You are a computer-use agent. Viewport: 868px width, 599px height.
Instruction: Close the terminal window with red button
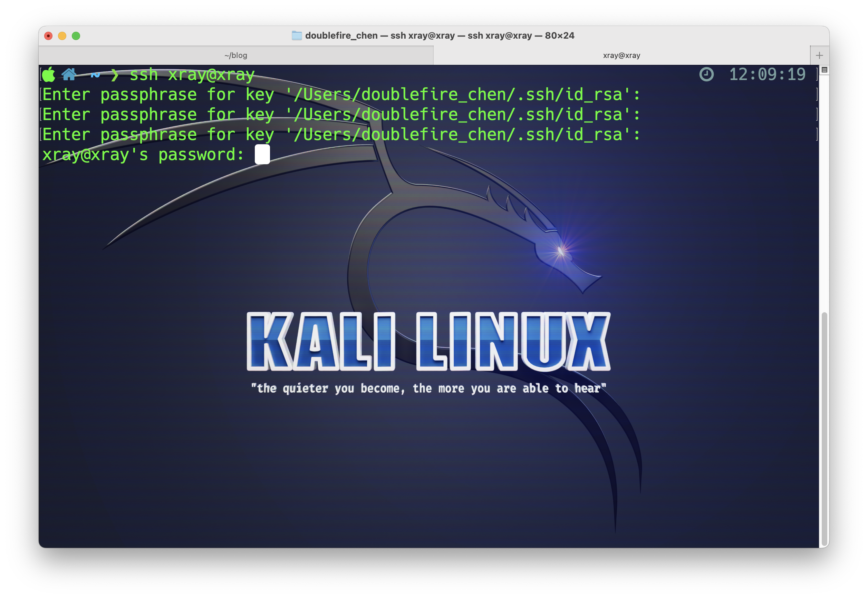pos(48,36)
